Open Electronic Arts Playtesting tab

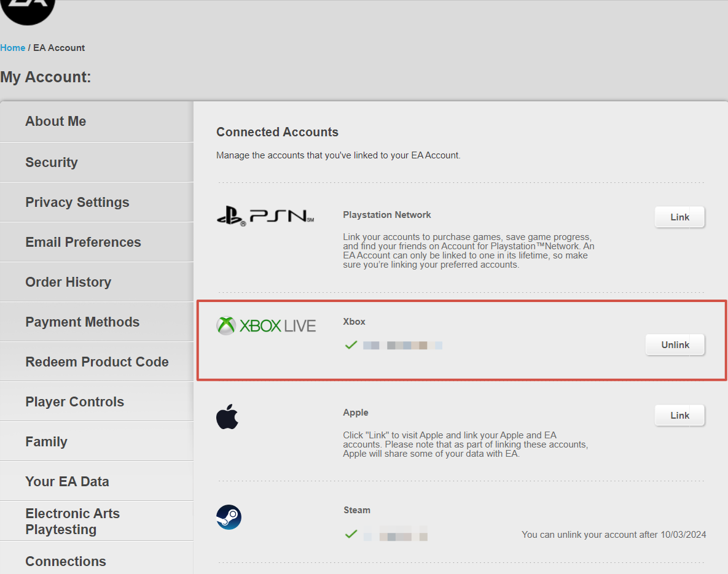[x=72, y=521]
